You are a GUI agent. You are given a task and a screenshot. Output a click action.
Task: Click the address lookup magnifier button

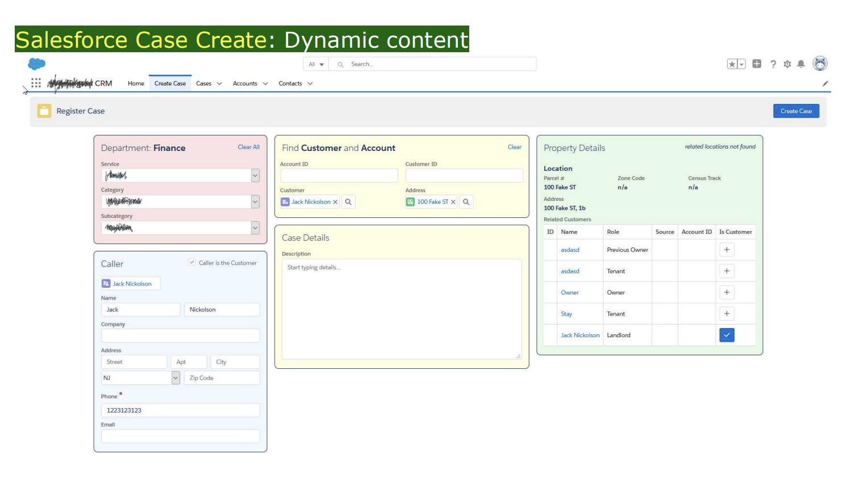pyautogui.click(x=466, y=202)
